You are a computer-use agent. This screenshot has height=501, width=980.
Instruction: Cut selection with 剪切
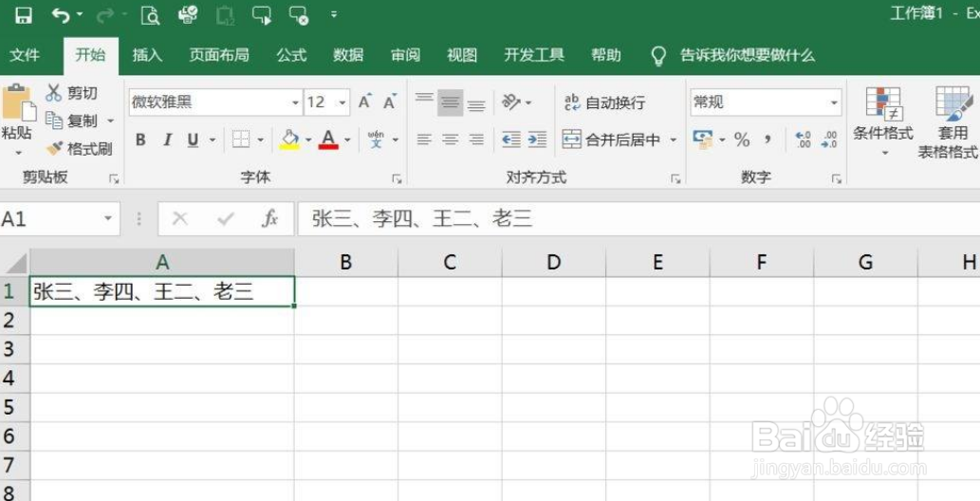[x=72, y=94]
